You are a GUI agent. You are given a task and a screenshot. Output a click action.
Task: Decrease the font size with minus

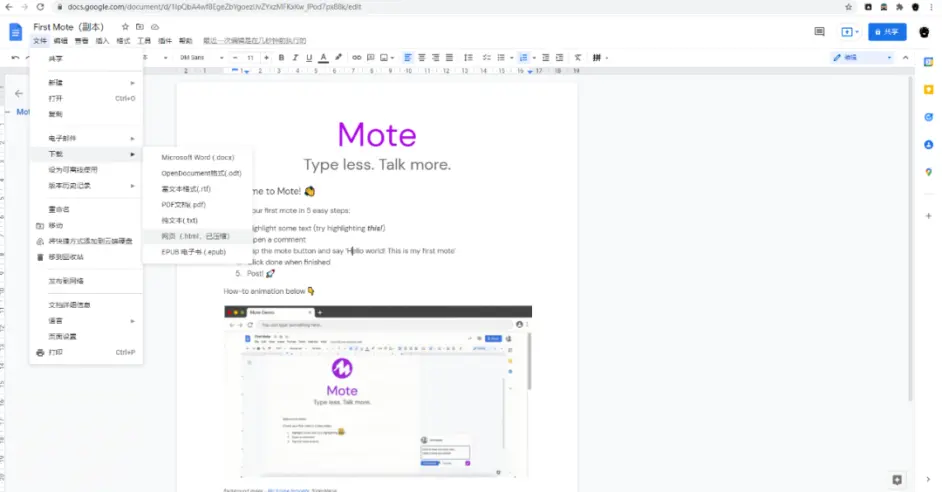[x=236, y=58]
